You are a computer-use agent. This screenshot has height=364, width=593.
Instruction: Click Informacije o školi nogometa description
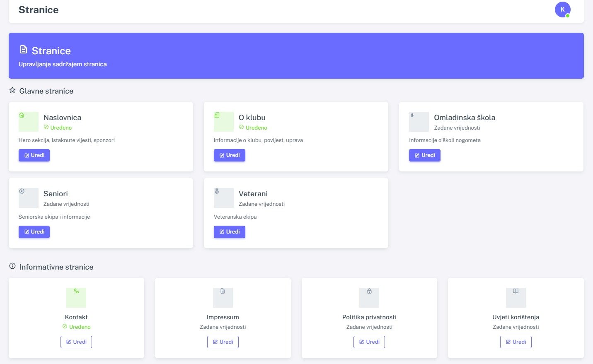445,140
